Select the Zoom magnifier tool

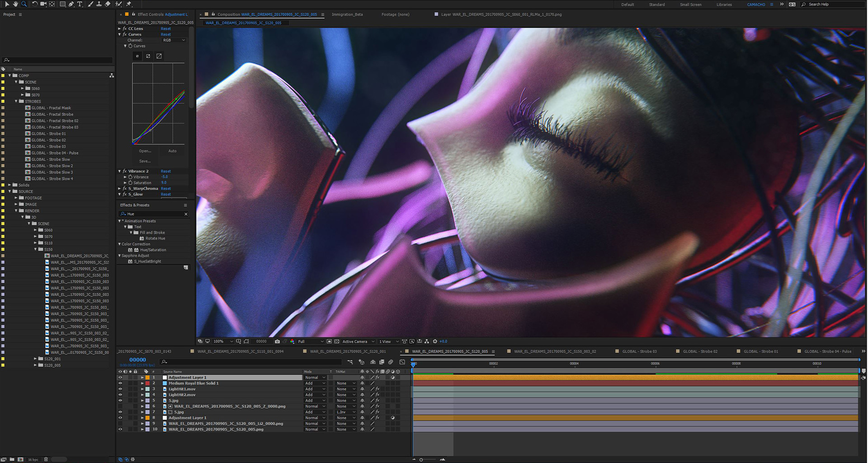(24, 4)
